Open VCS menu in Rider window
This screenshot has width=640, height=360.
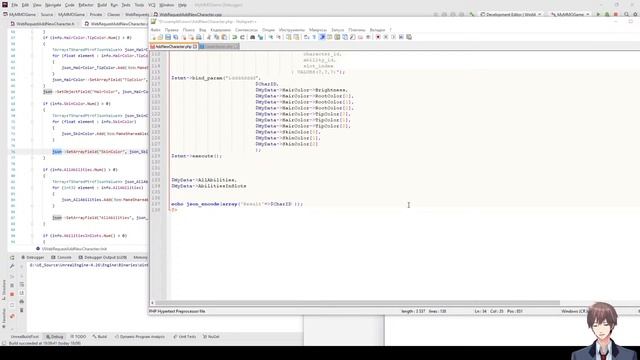click(152, 5)
